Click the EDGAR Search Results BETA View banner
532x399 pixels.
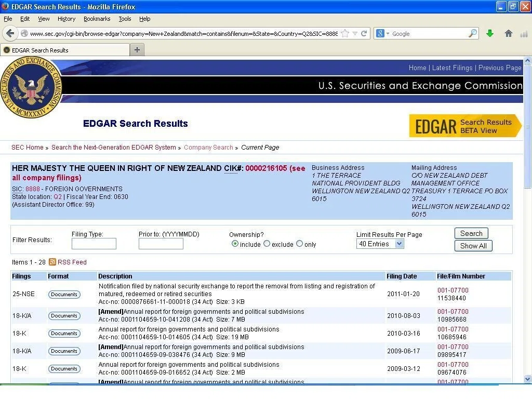[x=465, y=126]
